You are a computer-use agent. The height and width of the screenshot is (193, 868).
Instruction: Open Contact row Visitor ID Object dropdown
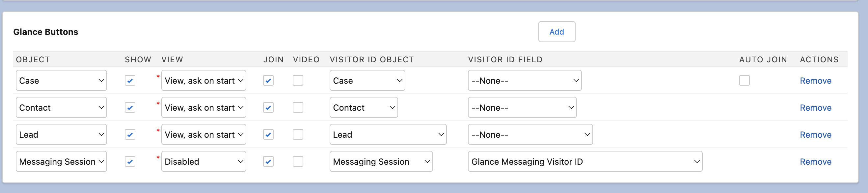(363, 107)
